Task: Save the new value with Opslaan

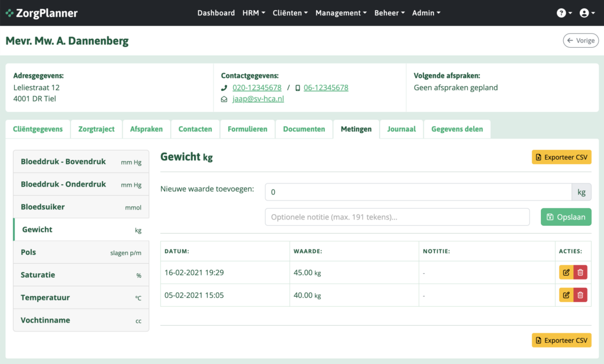Action: (566, 217)
